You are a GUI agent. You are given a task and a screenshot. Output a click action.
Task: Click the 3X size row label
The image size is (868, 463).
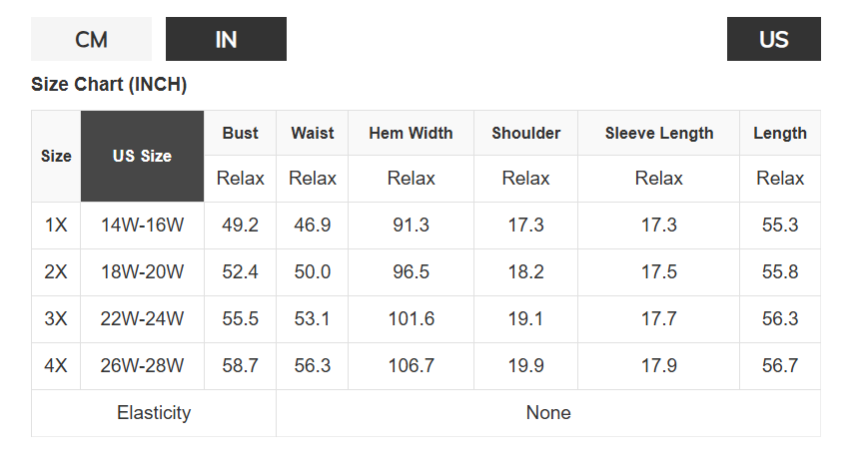click(x=56, y=319)
